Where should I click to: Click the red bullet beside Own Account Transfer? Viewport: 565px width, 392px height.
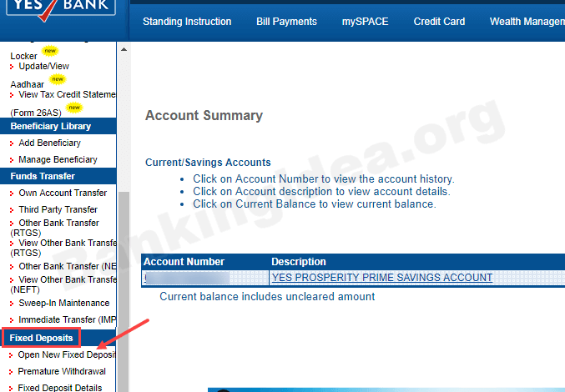(x=12, y=193)
